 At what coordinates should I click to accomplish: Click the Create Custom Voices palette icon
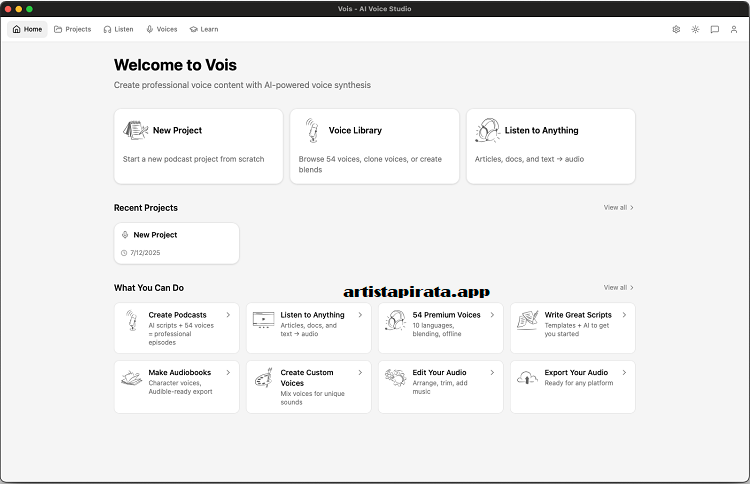coord(263,378)
